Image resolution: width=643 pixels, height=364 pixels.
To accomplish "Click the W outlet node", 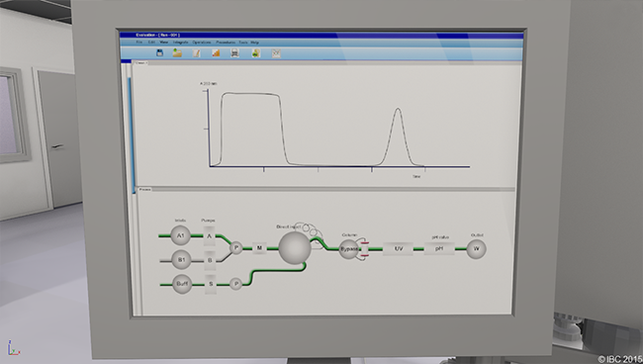I will [476, 249].
